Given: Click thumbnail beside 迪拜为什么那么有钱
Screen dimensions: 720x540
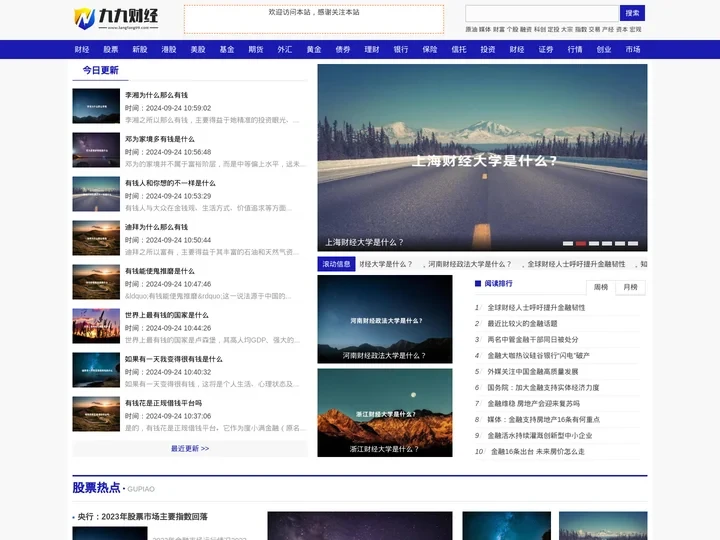Looking at the screenshot, I should 96,238.
